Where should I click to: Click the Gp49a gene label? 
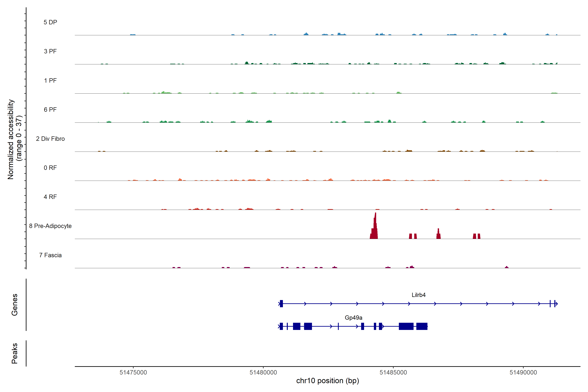[353, 318]
